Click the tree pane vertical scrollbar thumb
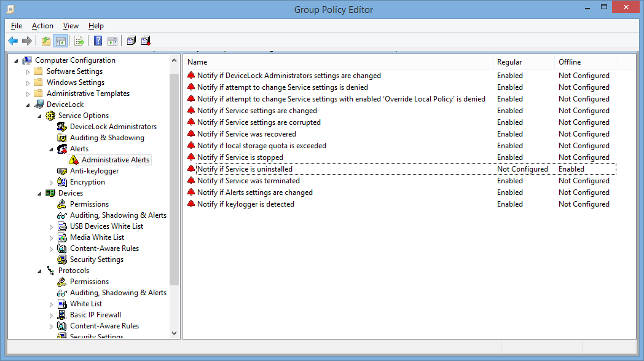The height and width of the screenshot is (361, 644). [174, 179]
